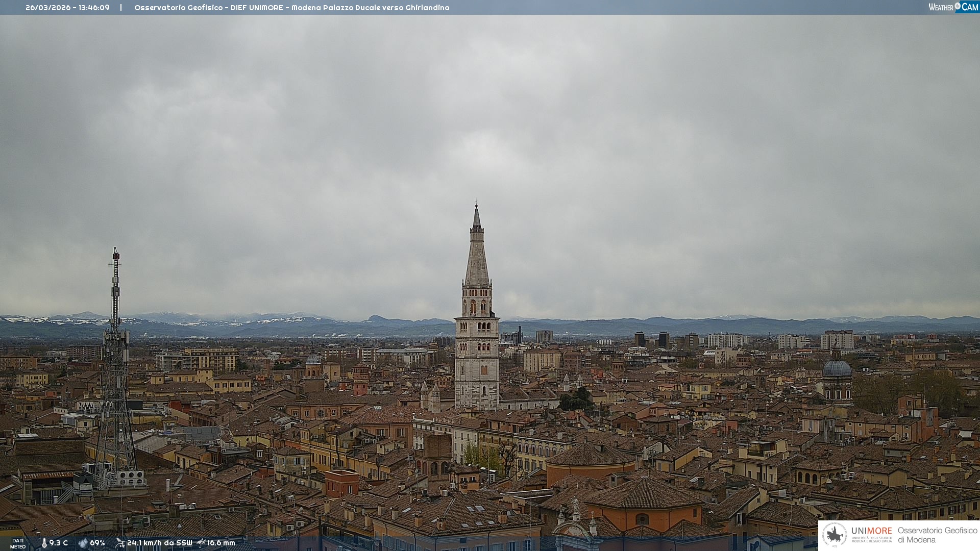This screenshot has height=551, width=980.
Task: Click the UNIMORE university seal emblem
Action: 835,535
